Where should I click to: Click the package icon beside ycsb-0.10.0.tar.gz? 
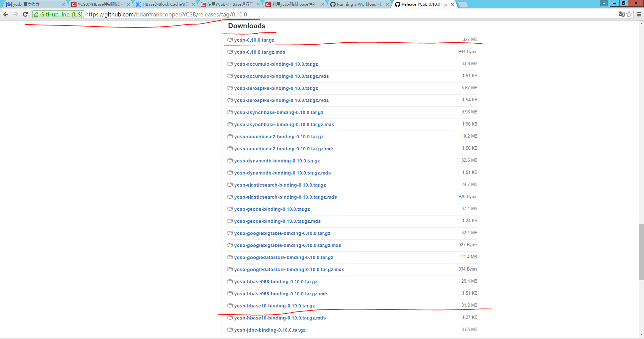(x=230, y=40)
